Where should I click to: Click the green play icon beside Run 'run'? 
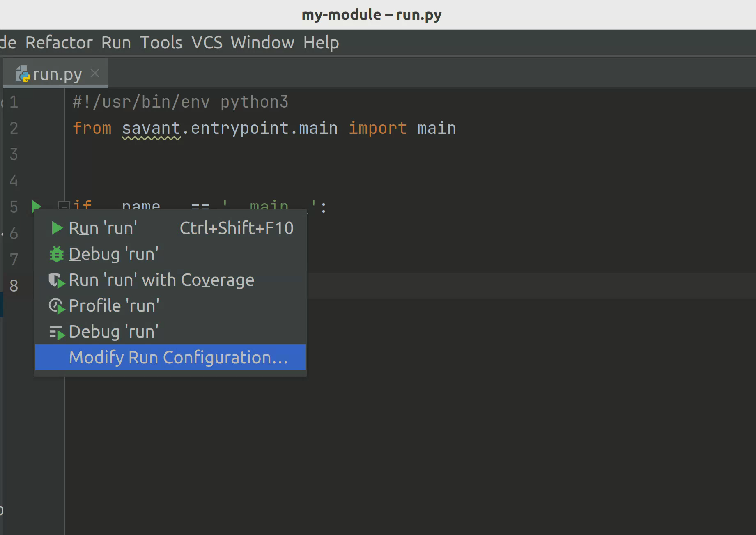pos(57,228)
